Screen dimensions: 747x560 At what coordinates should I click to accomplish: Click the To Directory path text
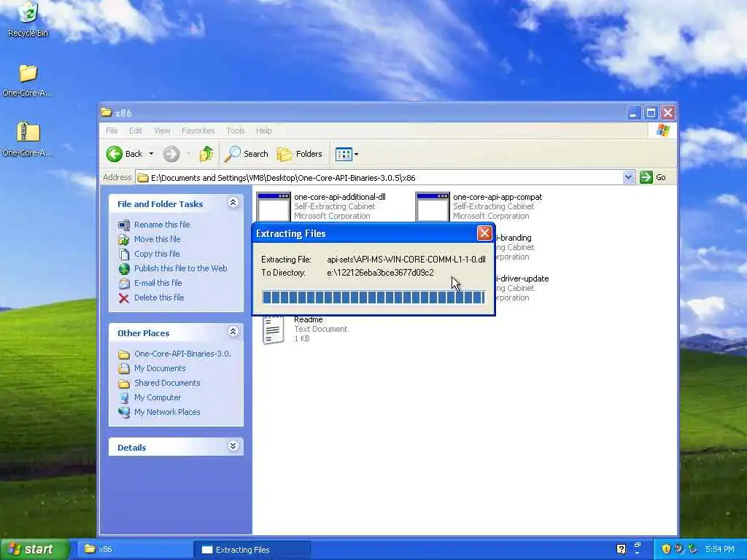click(380, 273)
